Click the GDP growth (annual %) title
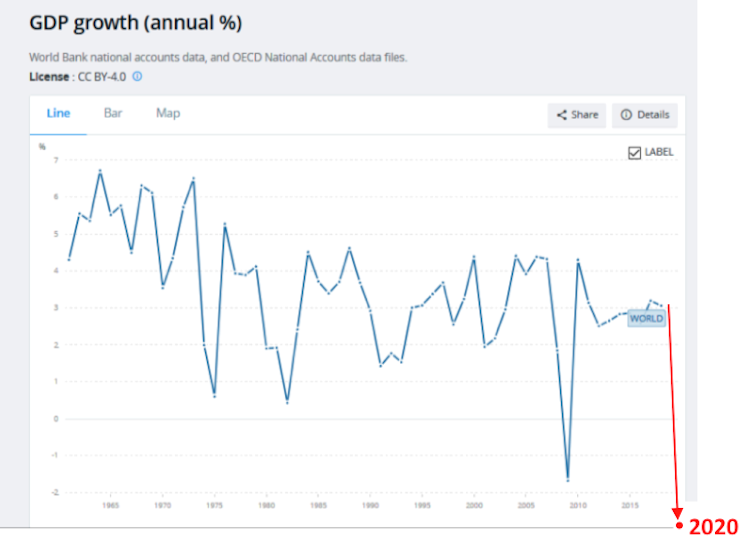Viewport: 754px width, 551px height. (135, 22)
